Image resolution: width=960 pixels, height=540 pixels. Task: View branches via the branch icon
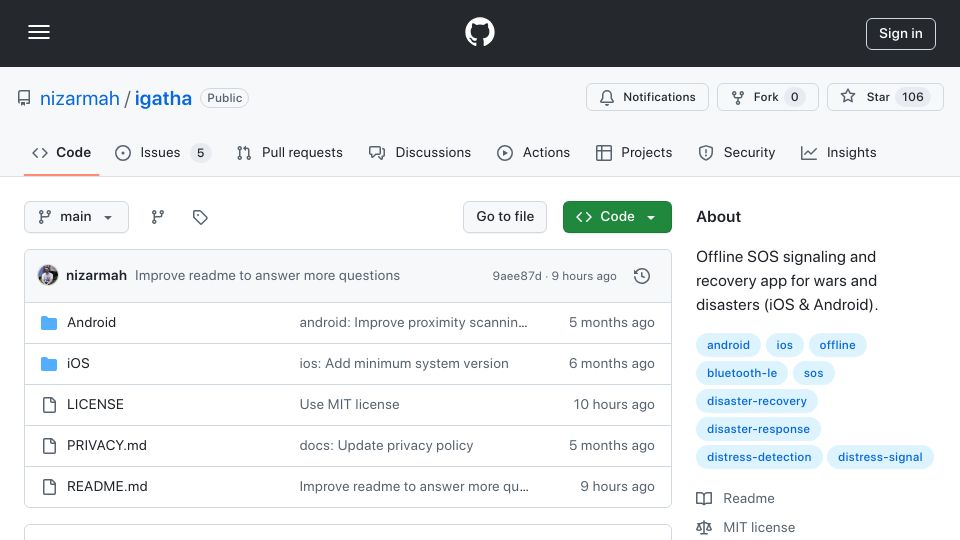click(x=158, y=217)
